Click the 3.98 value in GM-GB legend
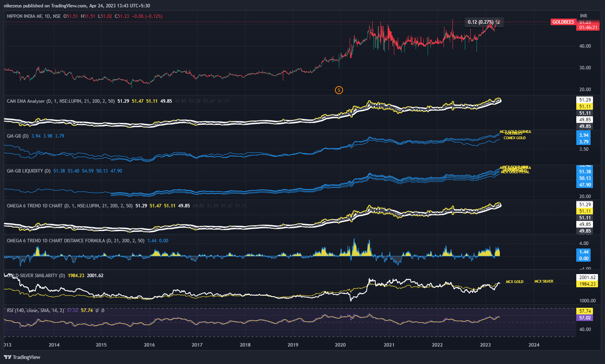605x364 pixels. (48, 136)
